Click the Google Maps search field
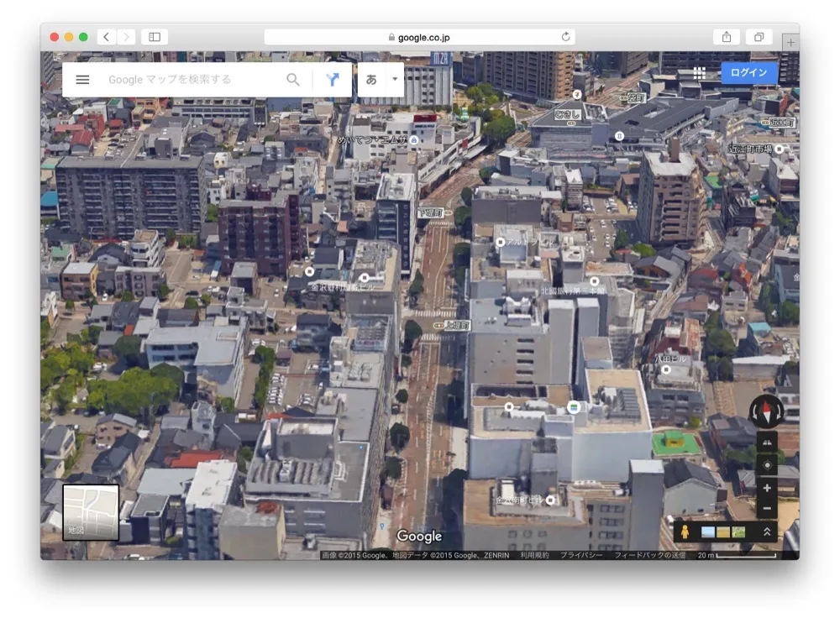840x618 pixels. click(x=189, y=79)
